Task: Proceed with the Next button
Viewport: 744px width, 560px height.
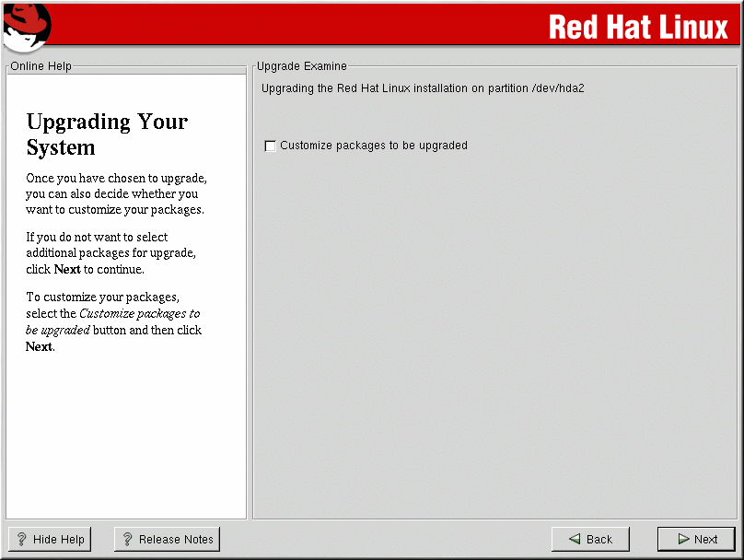Action: point(696,540)
